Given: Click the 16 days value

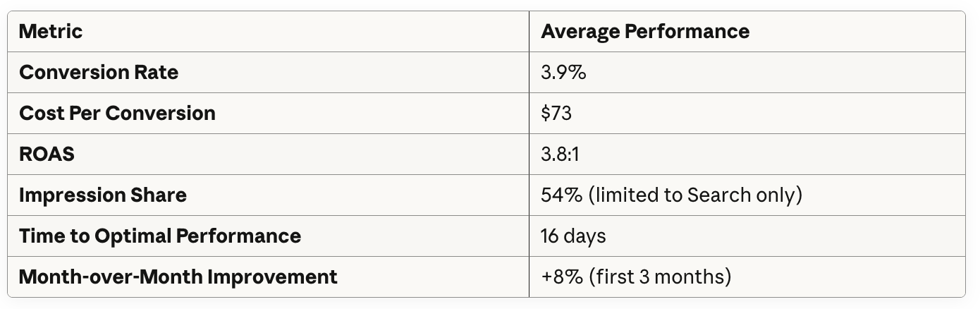Looking at the screenshot, I should pos(573,236).
